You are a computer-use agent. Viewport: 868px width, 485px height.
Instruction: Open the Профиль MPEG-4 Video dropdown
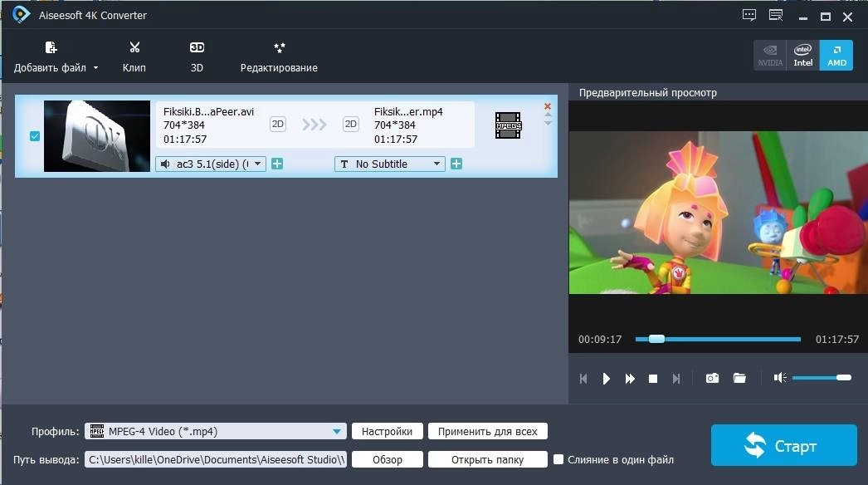pos(215,431)
